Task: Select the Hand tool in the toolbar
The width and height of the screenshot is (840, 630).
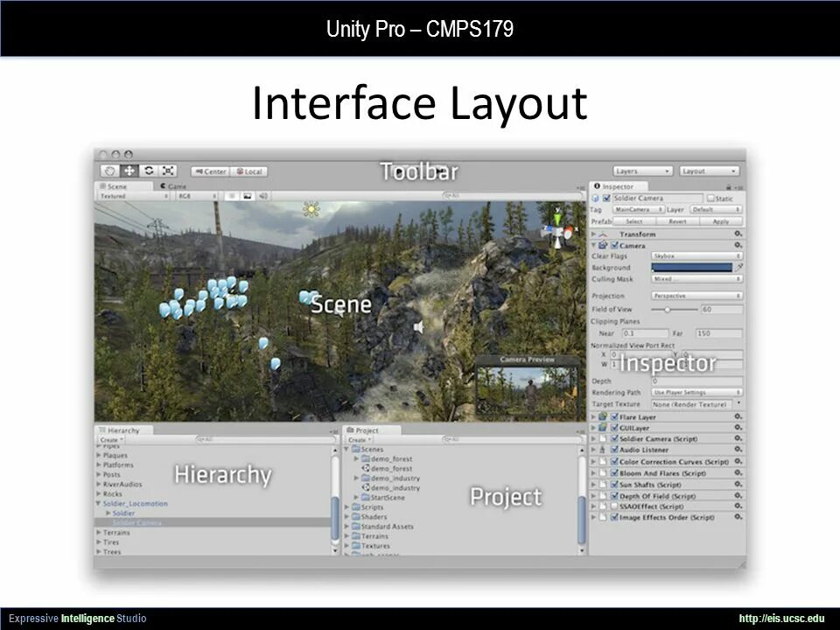Action: [x=110, y=171]
